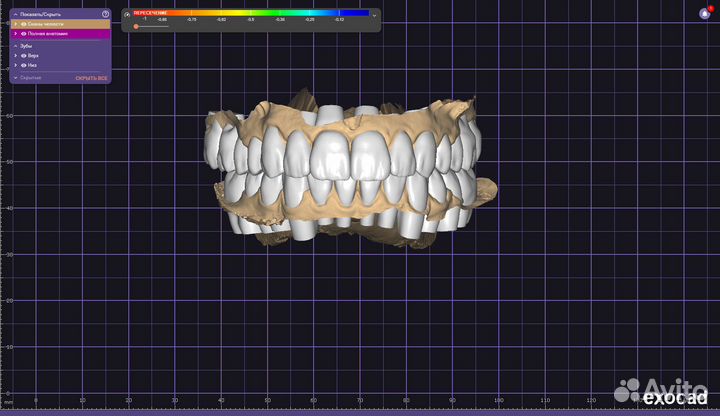Hide the Верх teeth using eye icon
The height and width of the screenshot is (416, 720).
[x=23, y=56]
